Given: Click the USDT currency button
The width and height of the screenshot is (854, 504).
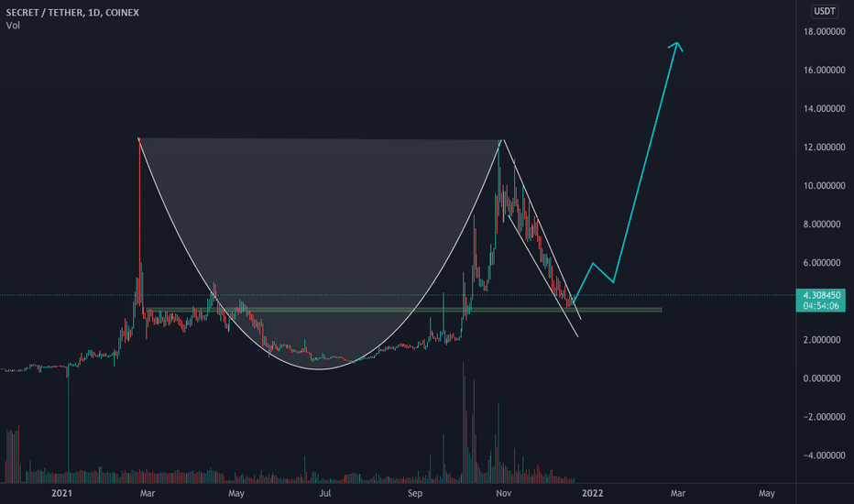Looking at the screenshot, I should [x=824, y=11].
